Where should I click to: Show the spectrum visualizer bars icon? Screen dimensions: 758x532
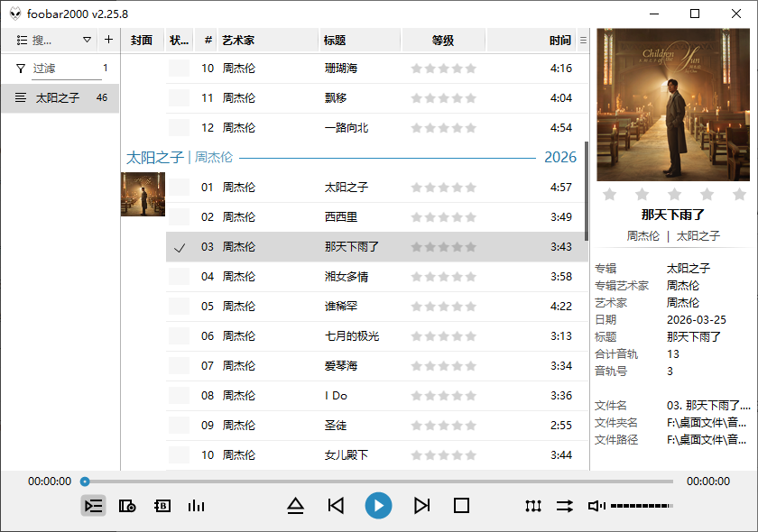[196, 506]
